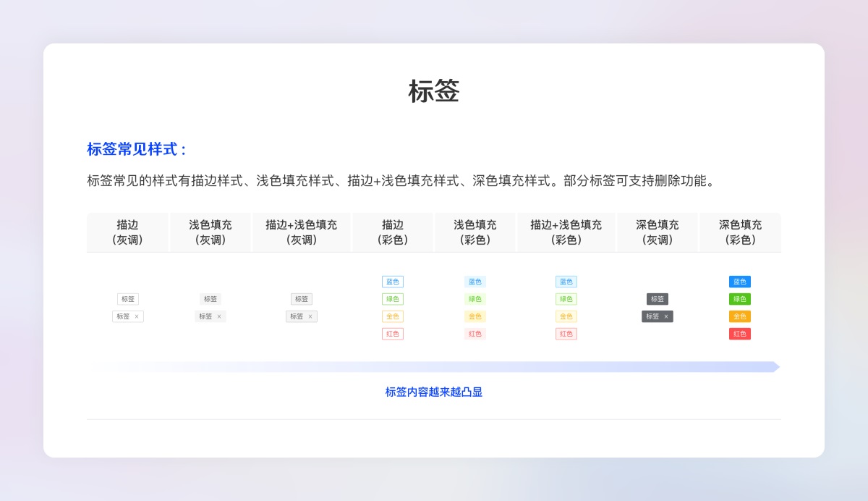Viewport: 868px width, 501px height.
Task: Select the solid blue 蓝色 tag
Action: (x=739, y=282)
